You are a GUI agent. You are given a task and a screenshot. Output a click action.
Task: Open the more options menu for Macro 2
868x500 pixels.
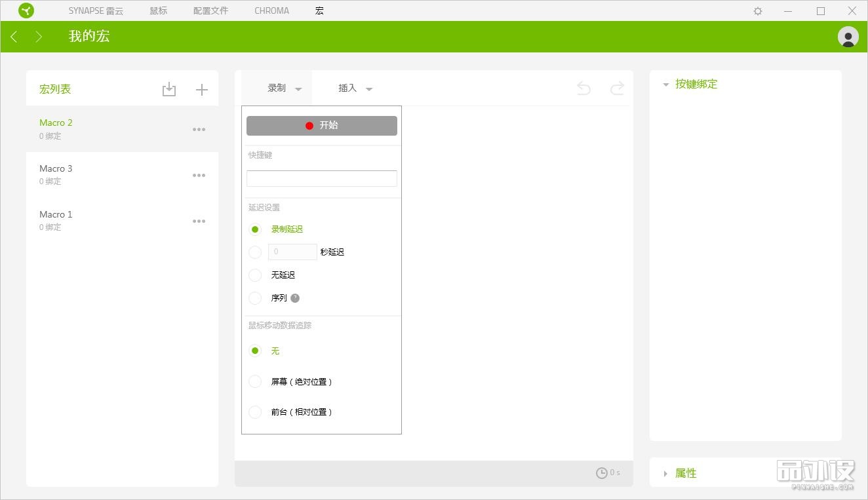pos(199,130)
